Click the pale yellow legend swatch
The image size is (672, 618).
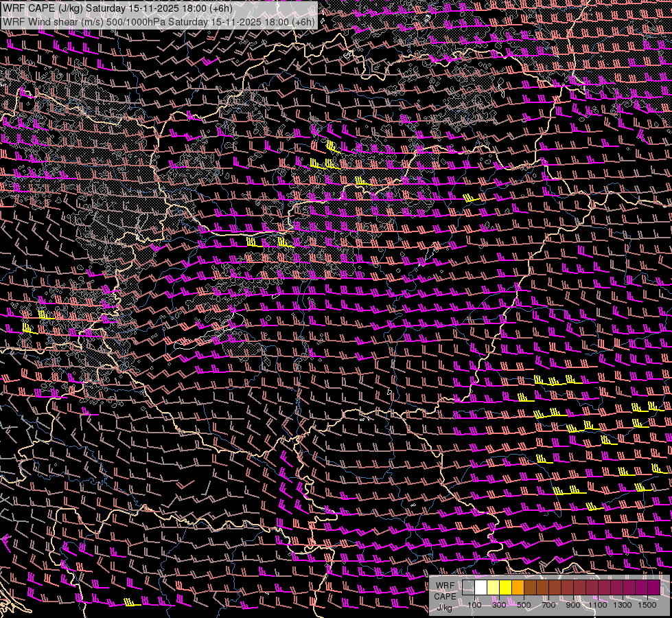[493, 588]
